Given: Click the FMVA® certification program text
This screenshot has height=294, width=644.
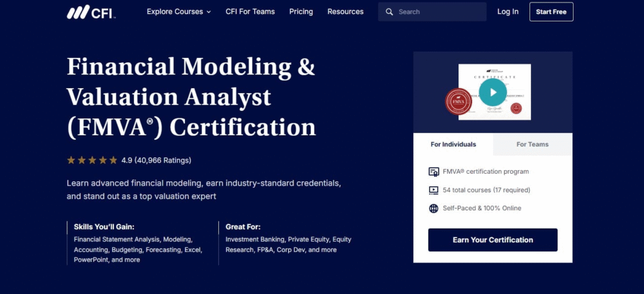Looking at the screenshot, I should tap(486, 171).
